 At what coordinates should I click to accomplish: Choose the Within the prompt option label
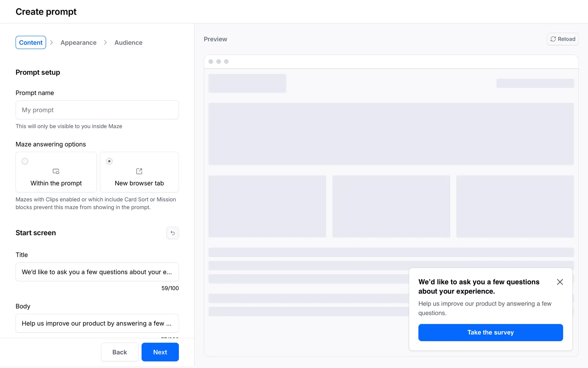click(x=56, y=183)
